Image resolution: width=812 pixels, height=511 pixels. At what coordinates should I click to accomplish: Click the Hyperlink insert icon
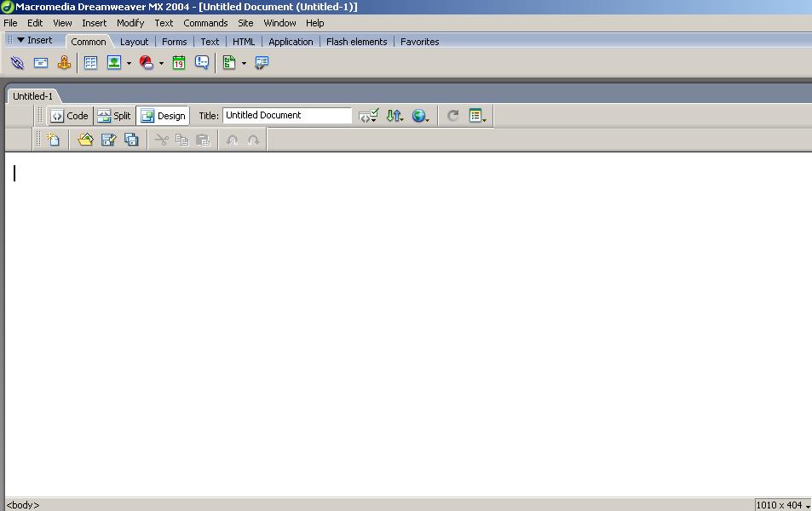17,63
